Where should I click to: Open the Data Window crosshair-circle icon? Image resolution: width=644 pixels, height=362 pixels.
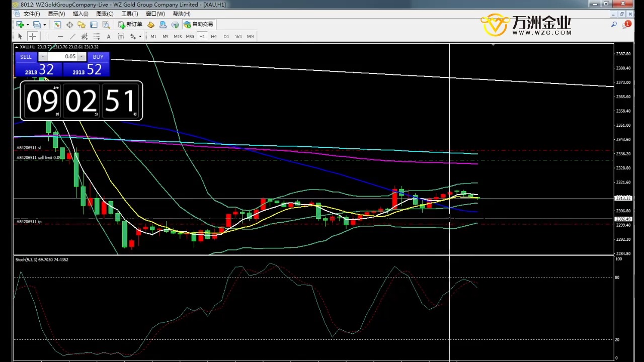point(69,24)
